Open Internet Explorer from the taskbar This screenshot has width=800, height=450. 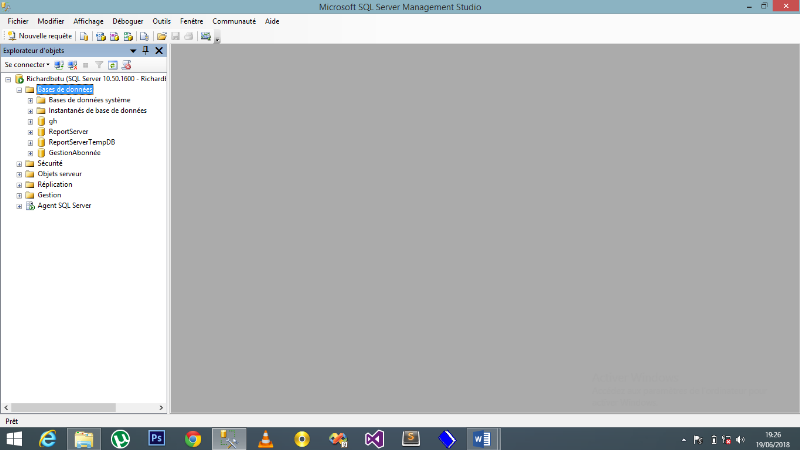[x=48, y=439]
